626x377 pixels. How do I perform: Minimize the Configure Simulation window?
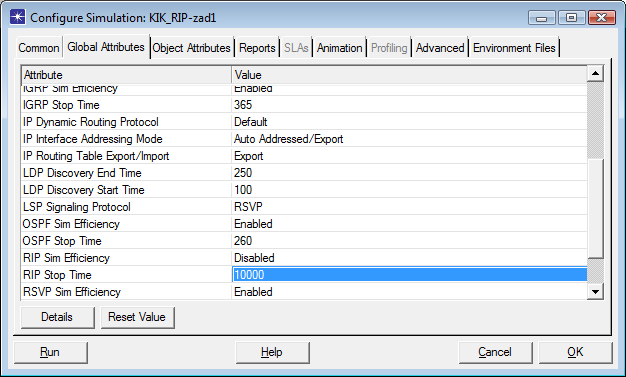[542, 18]
